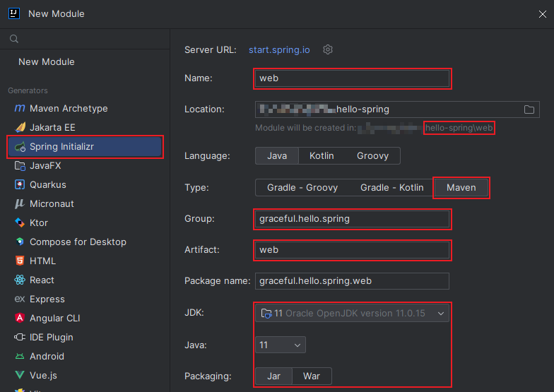This screenshot has height=392, width=554.
Task: Browse location with folder icon
Action: (x=529, y=109)
